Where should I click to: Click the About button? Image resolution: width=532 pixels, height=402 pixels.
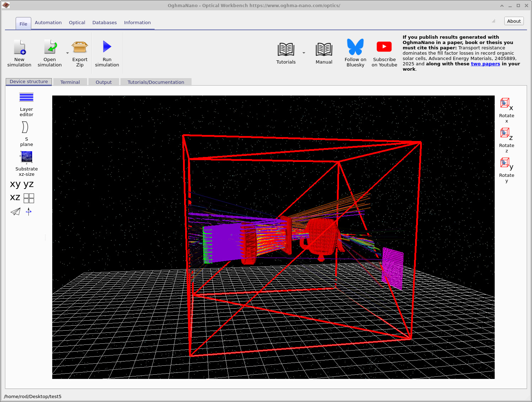pos(514,21)
